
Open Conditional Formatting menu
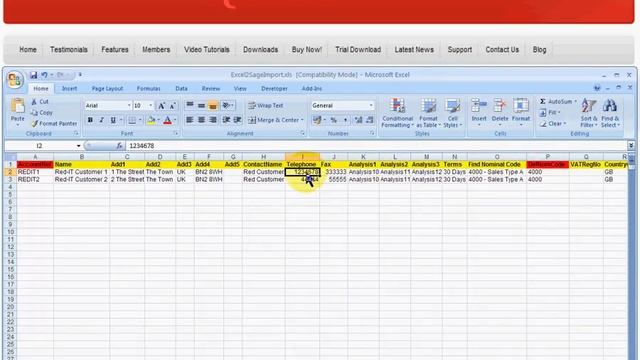click(x=398, y=113)
